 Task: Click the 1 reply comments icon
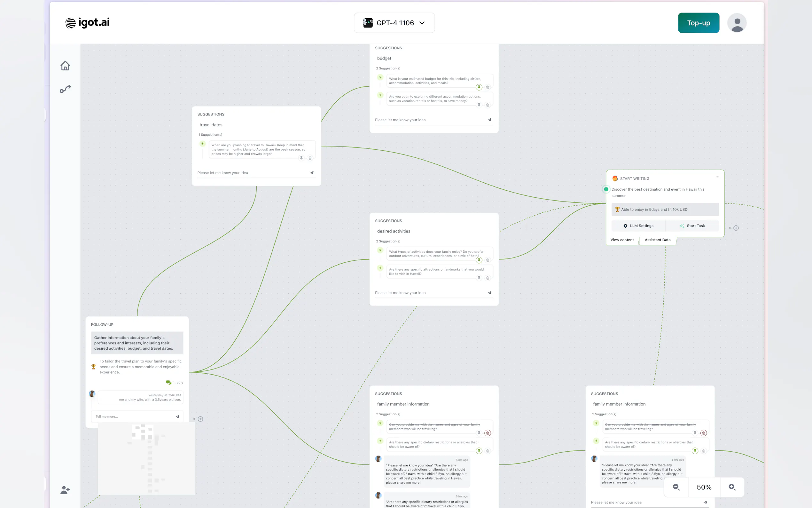pos(169,382)
